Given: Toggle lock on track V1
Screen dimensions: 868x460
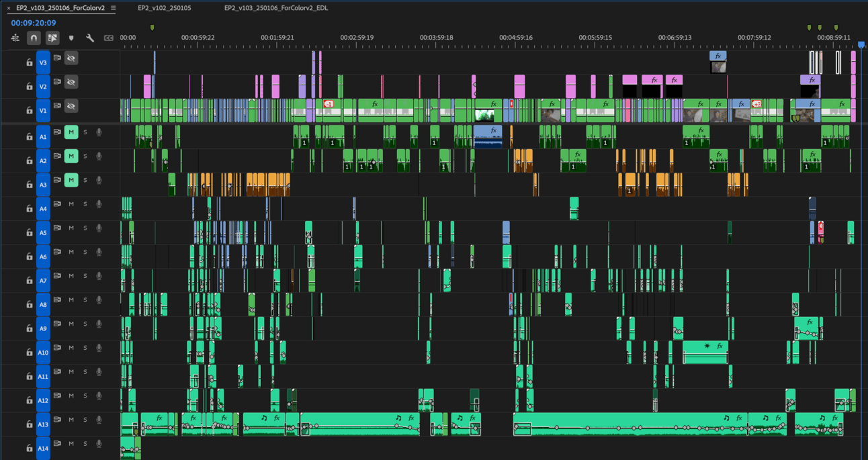Looking at the screenshot, I should (29, 110).
